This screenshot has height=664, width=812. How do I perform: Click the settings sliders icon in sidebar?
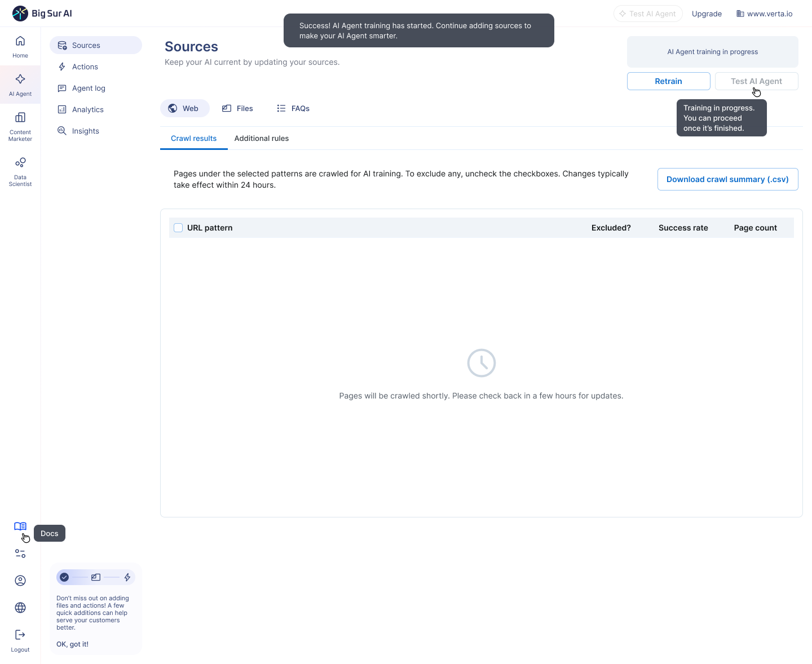[20, 554]
